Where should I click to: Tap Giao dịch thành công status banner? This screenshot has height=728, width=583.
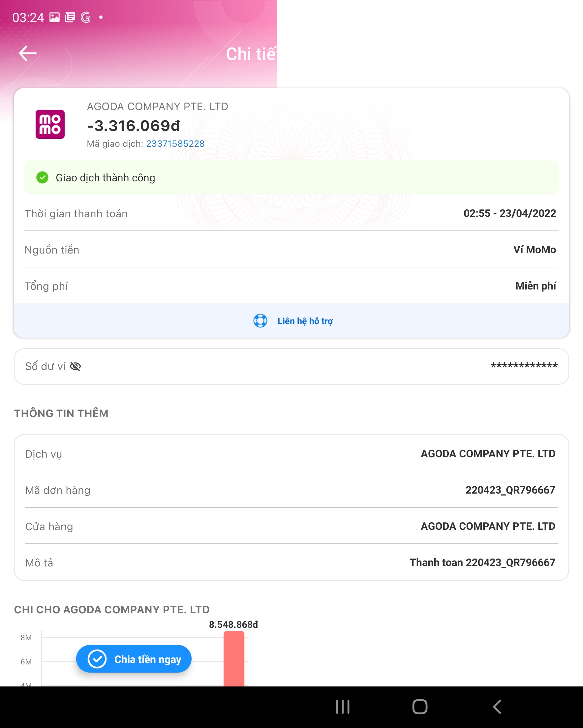pyautogui.click(x=291, y=177)
